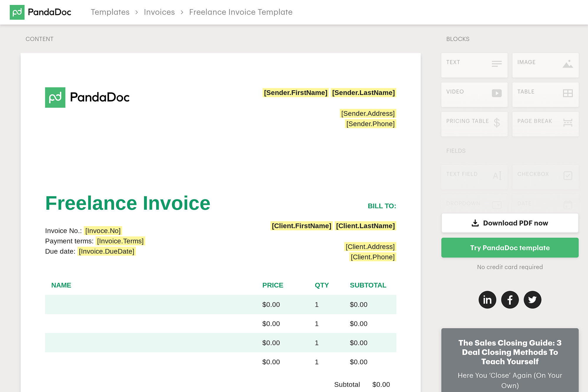Select the Image block
Screen dimensions: 588x392
545,65
